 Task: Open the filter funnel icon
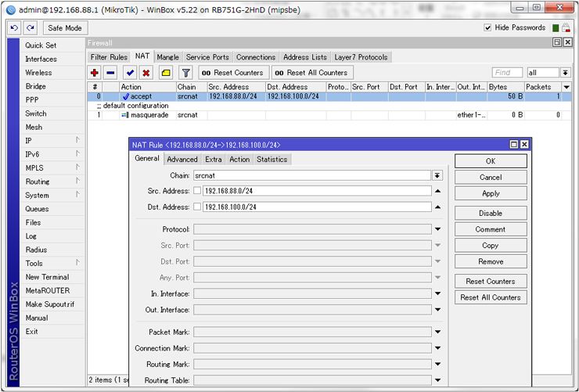pyautogui.click(x=185, y=73)
